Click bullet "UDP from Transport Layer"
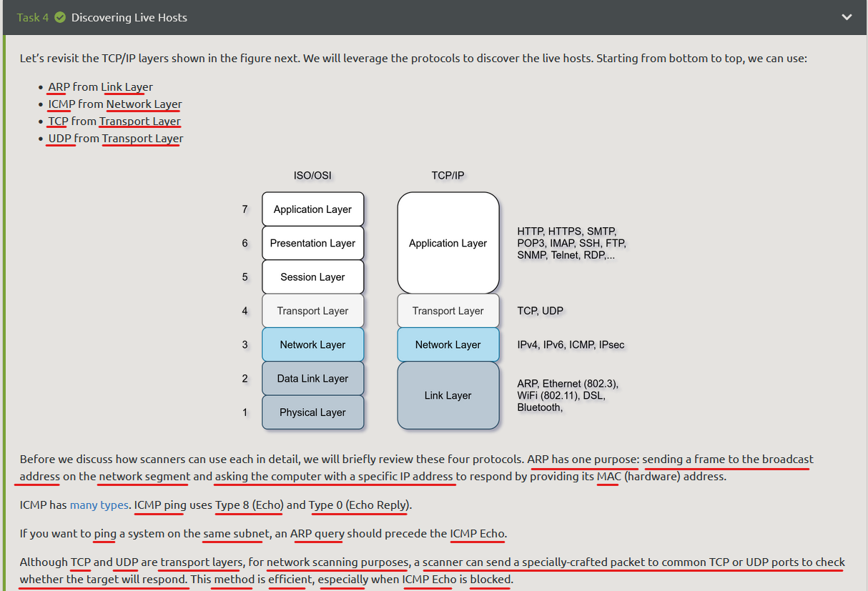 (116, 139)
